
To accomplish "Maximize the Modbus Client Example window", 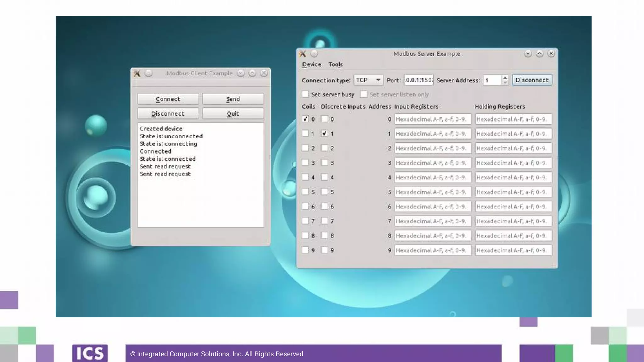I will pyautogui.click(x=252, y=73).
